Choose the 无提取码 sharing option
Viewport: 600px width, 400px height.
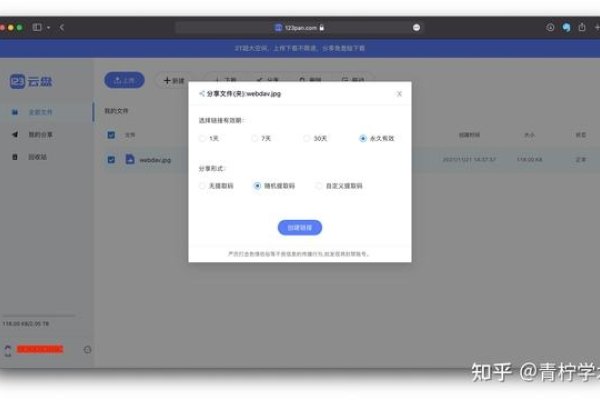(216, 186)
